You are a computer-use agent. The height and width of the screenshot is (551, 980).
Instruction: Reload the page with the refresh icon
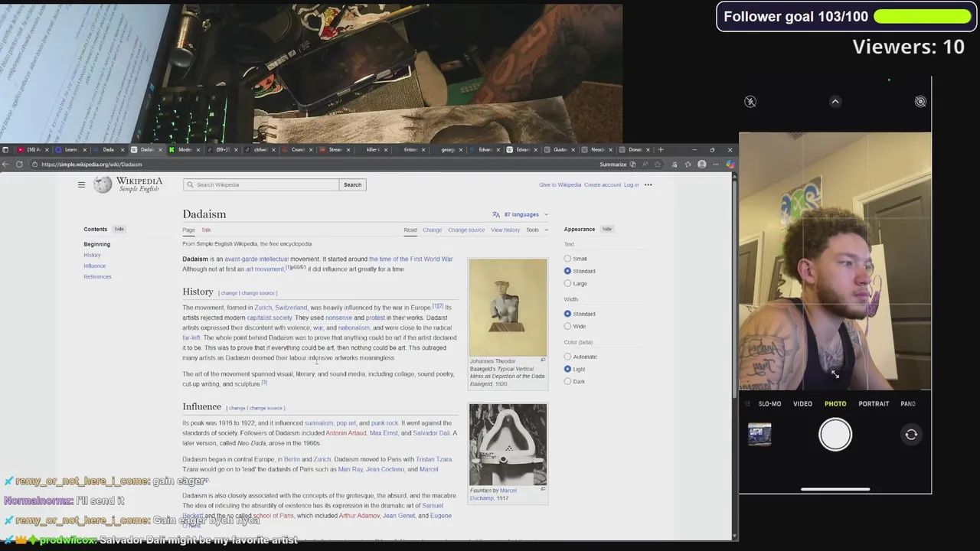19,164
